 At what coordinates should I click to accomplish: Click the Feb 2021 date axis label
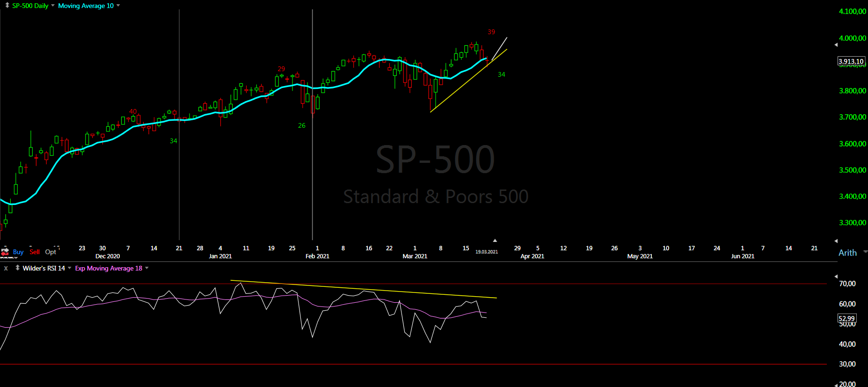click(317, 256)
